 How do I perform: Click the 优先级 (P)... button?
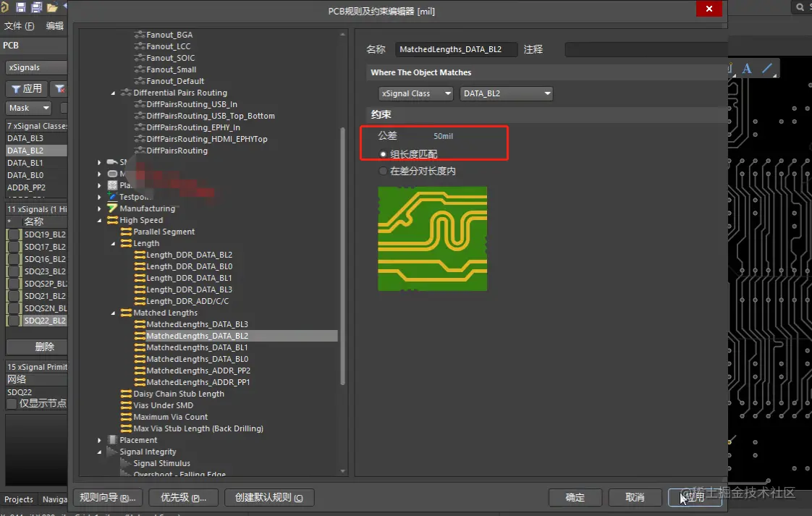coord(183,497)
